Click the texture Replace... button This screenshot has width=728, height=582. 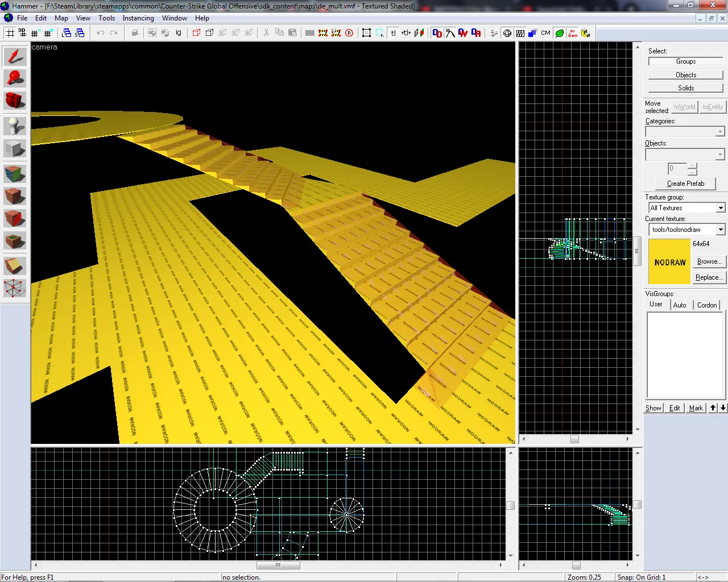point(709,277)
